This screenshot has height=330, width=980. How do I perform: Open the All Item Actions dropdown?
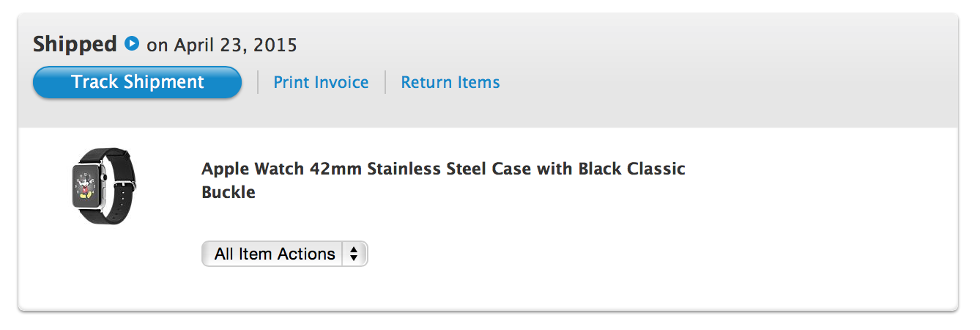click(284, 254)
